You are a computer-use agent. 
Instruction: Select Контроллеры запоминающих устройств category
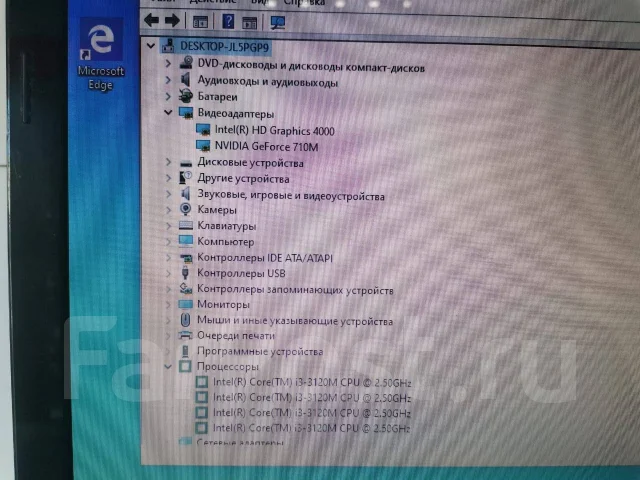(x=295, y=290)
